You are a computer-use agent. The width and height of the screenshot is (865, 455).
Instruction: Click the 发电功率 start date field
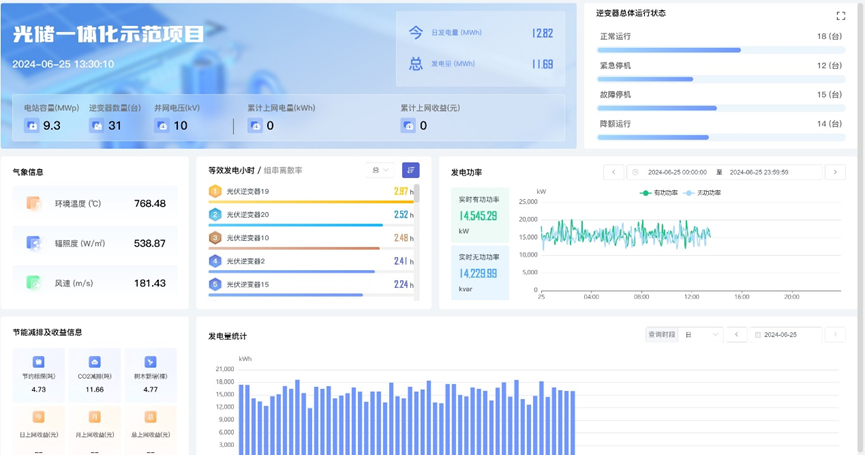coord(676,172)
